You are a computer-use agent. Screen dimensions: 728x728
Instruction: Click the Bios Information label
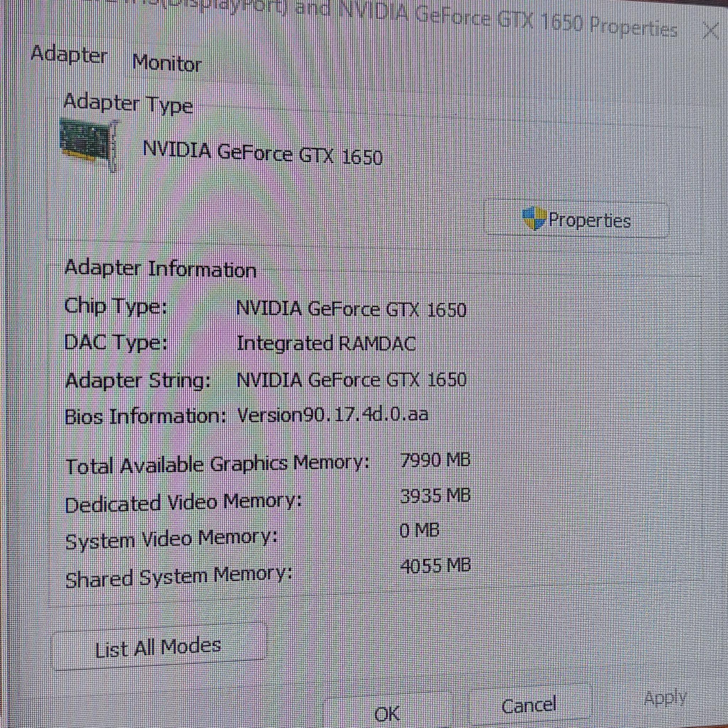tap(145, 417)
